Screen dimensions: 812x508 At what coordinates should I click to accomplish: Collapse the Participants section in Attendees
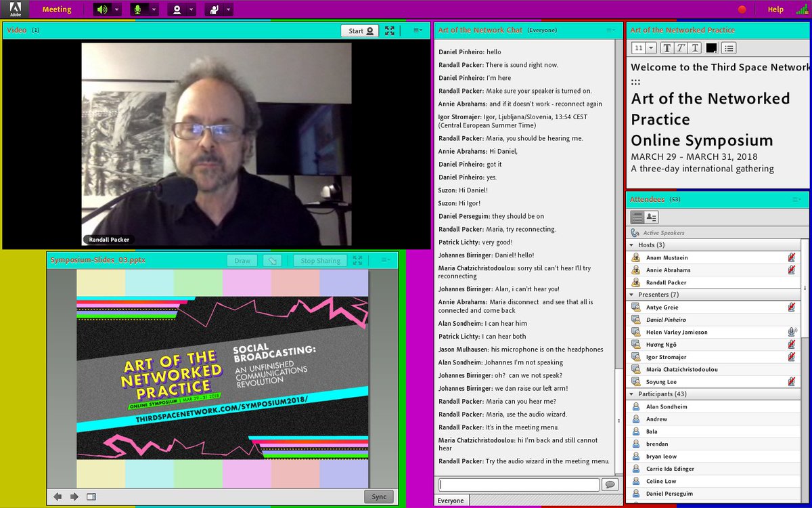631,394
